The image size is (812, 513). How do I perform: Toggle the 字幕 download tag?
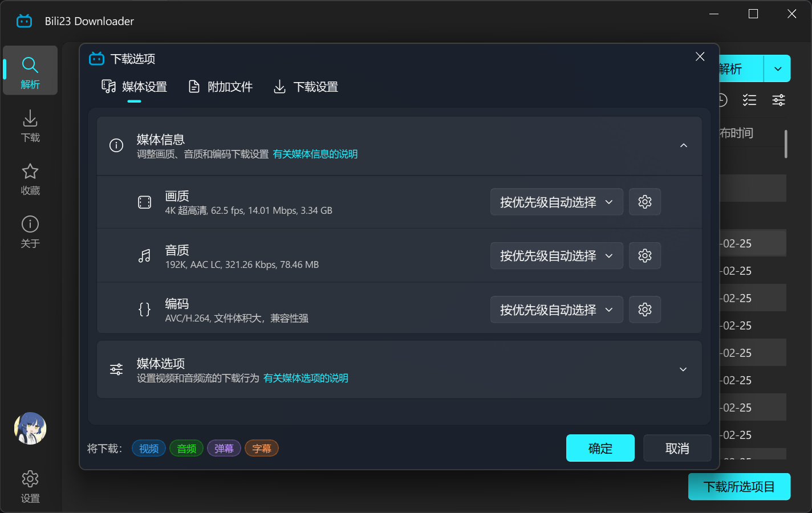click(x=262, y=449)
